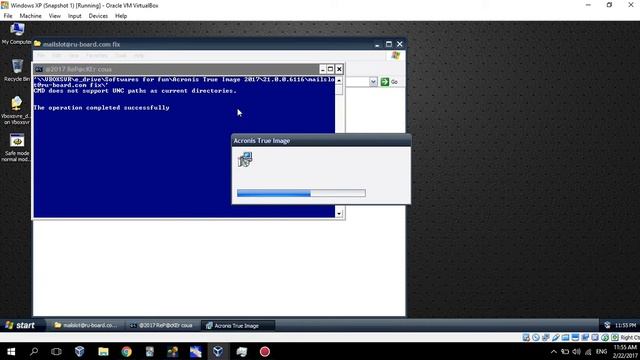Open Task View on the taskbar
The width and height of the screenshot is (640, 360).
click(56, 351)
